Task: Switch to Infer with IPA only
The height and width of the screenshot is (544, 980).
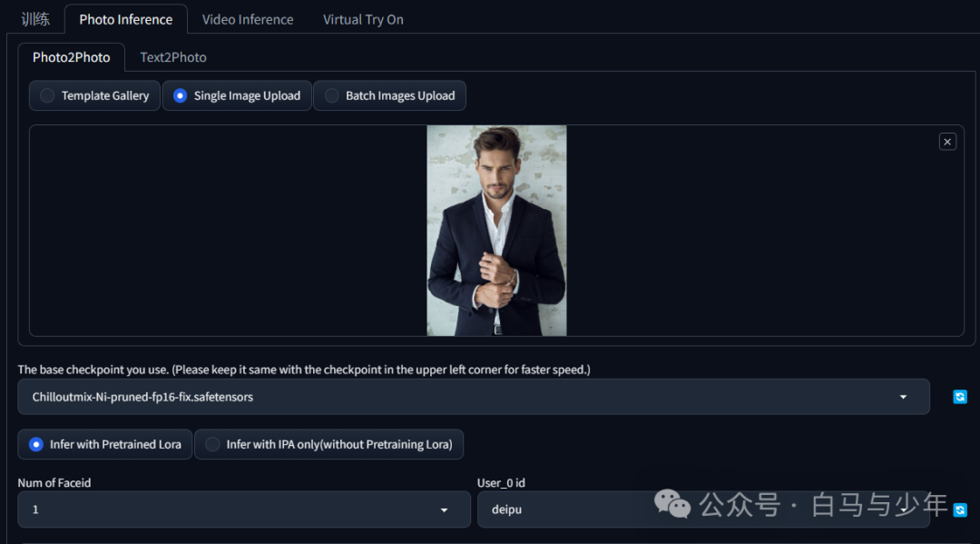Action: [x=328, y=445]
